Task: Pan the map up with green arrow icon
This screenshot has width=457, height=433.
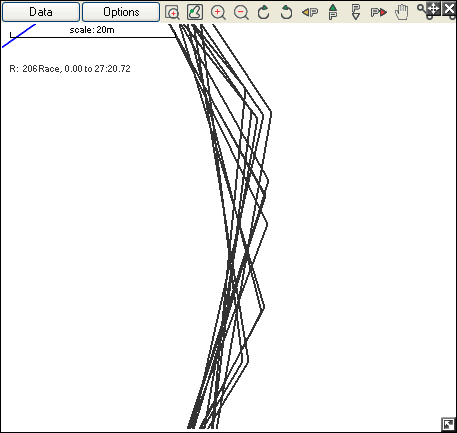Action: point(333,12)
